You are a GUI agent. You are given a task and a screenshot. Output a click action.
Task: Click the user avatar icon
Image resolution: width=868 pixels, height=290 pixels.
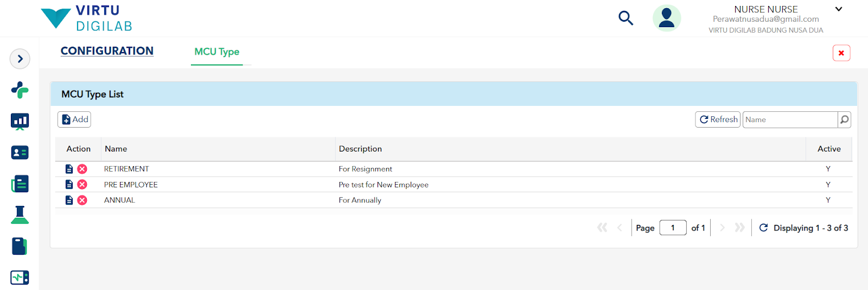(x=667, y=18)
